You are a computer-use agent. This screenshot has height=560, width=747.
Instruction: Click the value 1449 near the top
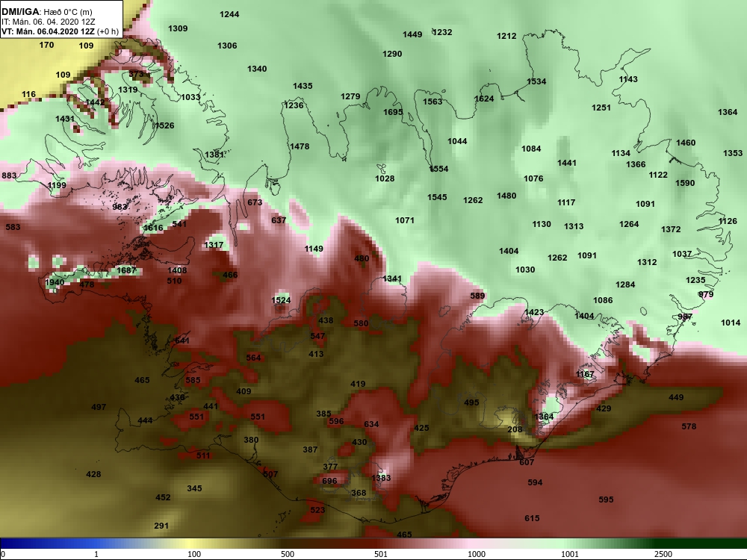[x=412, y=34]
